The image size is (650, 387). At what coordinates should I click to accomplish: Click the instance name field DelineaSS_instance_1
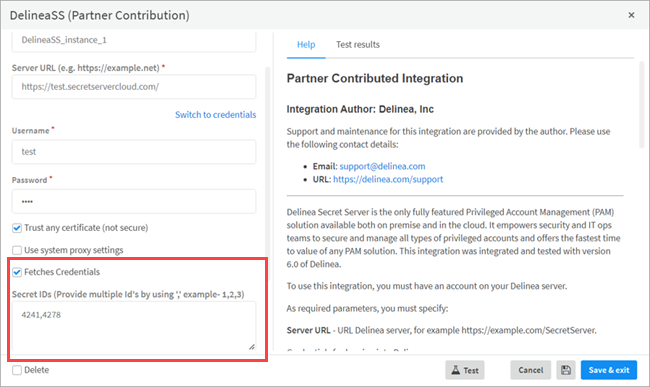[x=134, y=41]
